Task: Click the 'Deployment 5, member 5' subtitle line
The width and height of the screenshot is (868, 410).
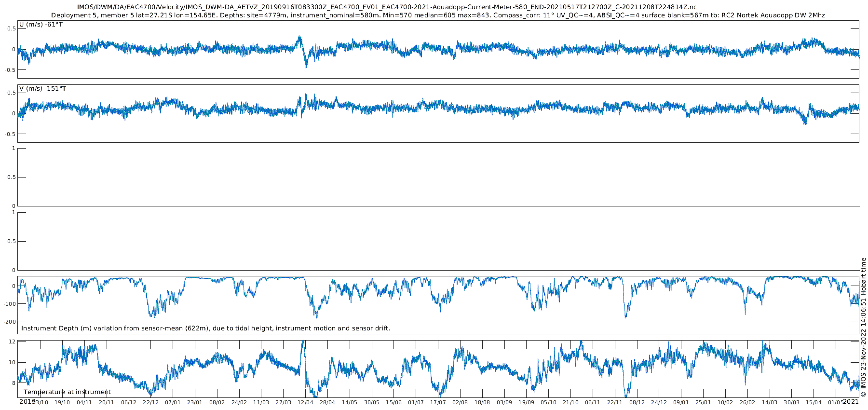Action: tap(438, 15)
